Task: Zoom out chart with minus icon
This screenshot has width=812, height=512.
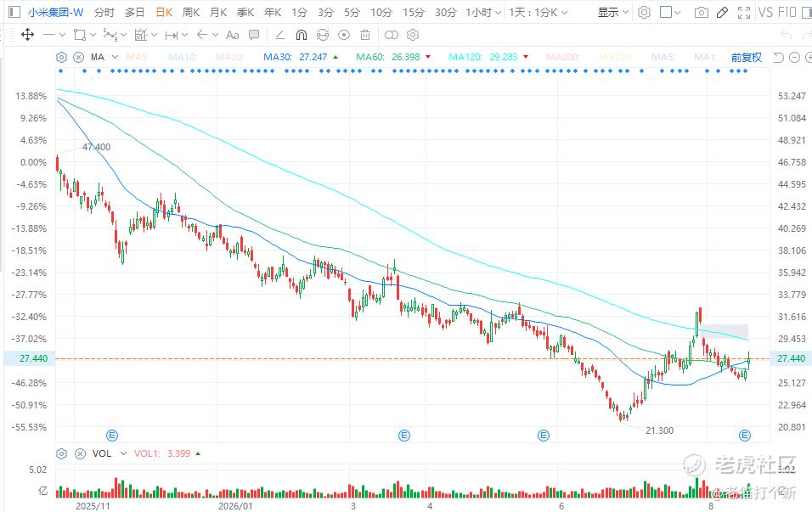Action: 794,57
